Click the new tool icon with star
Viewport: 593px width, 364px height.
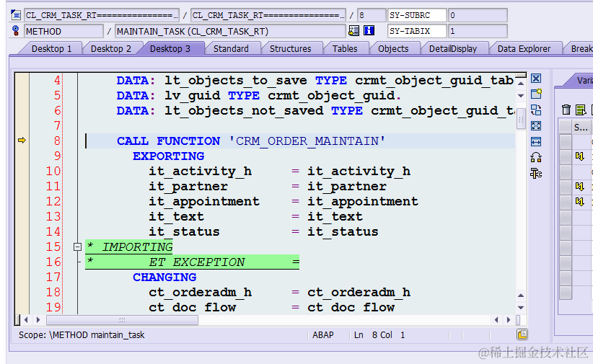click(536, 94)
